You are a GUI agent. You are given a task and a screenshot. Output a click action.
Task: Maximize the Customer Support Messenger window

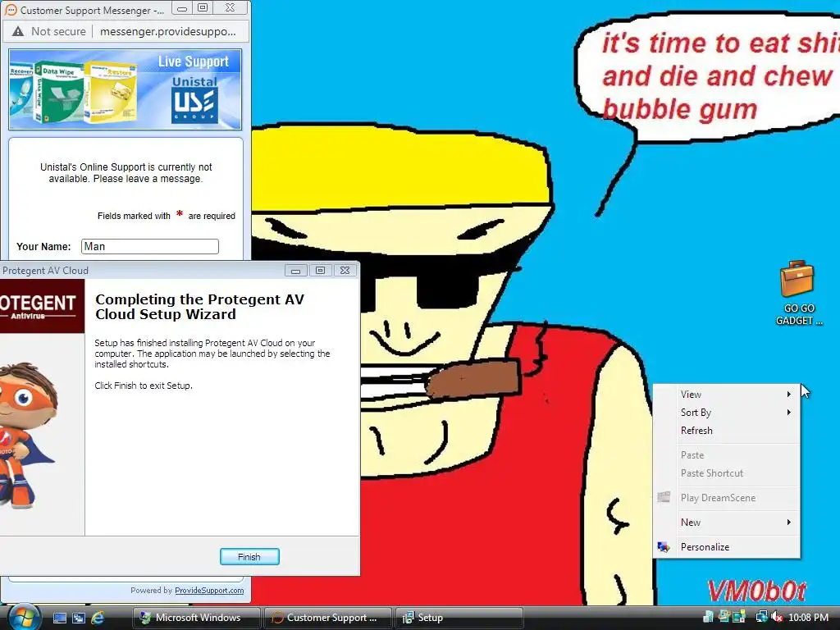click(x=203, y=8)
